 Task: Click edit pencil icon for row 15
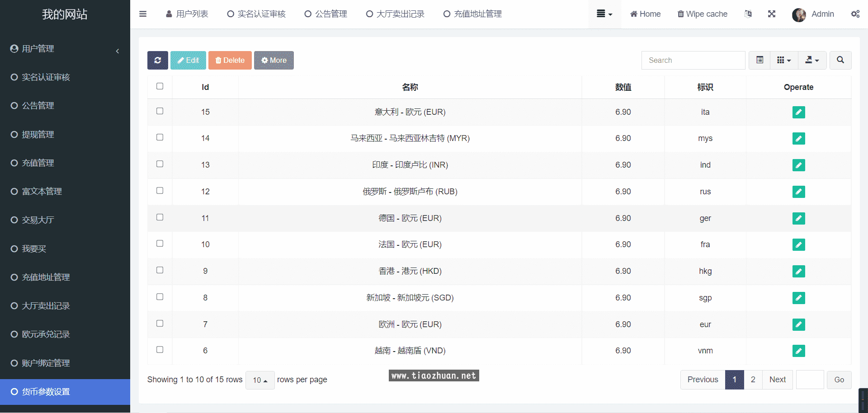[798, 112]
